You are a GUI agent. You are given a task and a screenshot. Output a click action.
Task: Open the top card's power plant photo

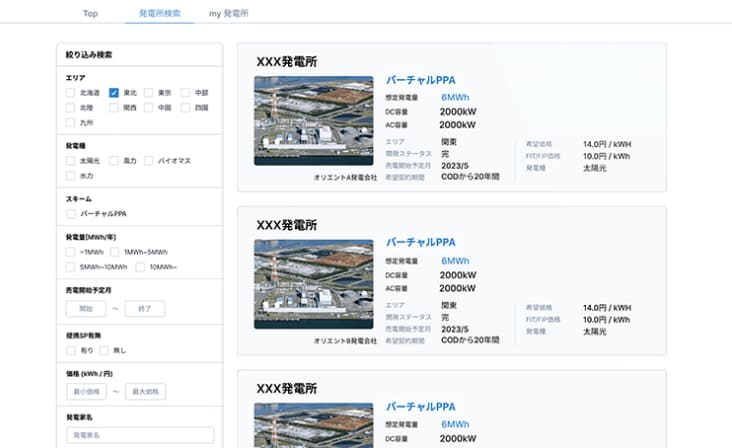click(313, 120)
